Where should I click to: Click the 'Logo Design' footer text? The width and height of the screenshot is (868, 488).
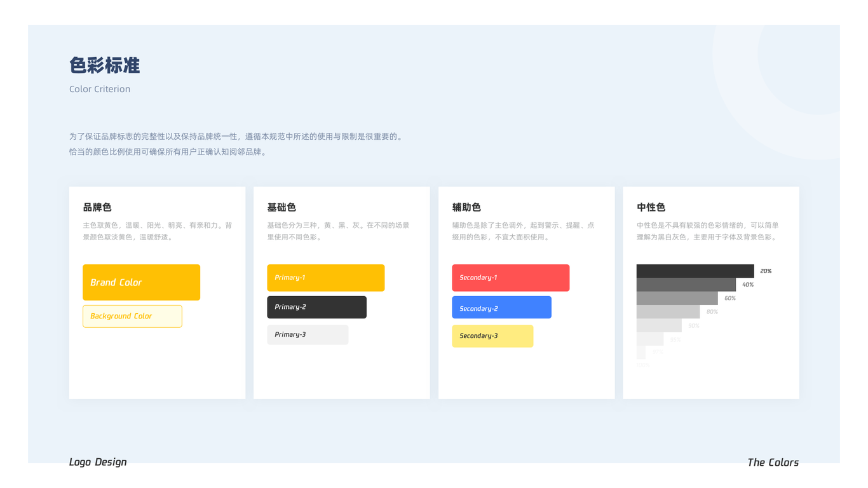tap(98, 462)
